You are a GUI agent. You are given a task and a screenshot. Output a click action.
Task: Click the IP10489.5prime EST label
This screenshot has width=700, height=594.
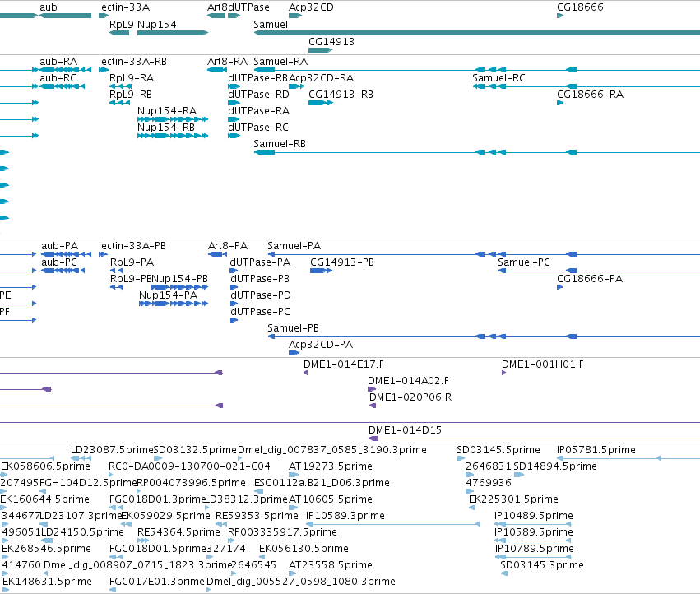(x=534, y=516)
